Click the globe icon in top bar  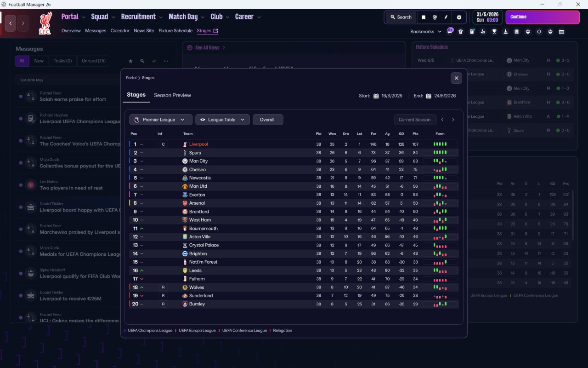click(435, 17)
